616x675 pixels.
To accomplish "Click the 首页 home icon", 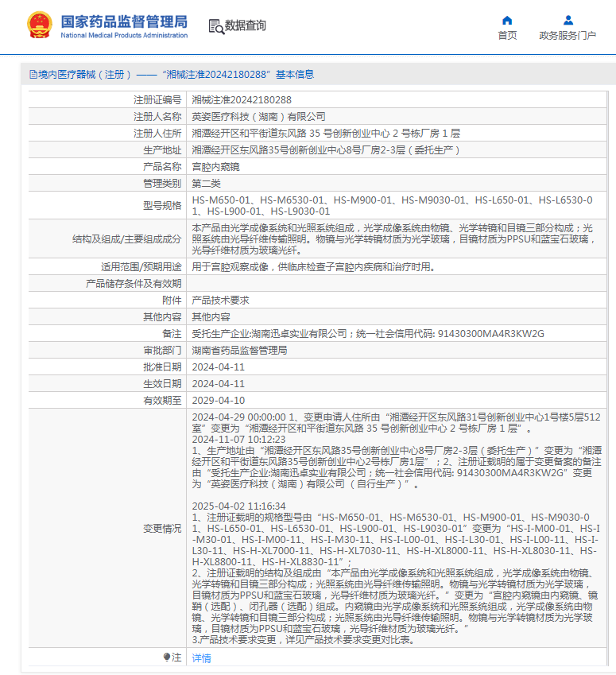I will 507,20.
